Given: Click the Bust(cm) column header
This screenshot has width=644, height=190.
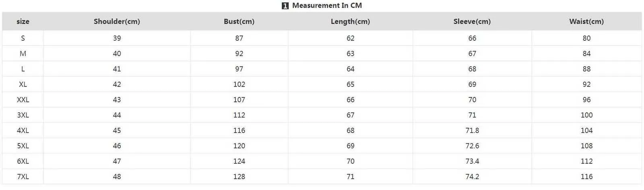Looking at the screenshot, I should [239, 22].
